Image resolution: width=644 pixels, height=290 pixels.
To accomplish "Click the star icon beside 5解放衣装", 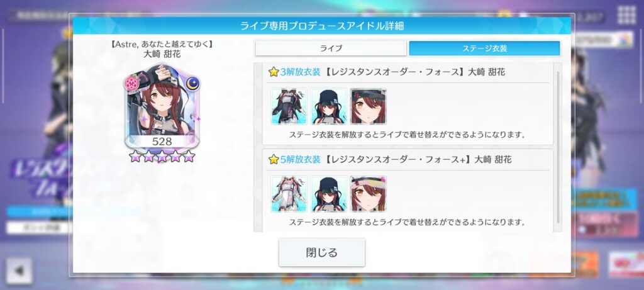I will (274, 159).
